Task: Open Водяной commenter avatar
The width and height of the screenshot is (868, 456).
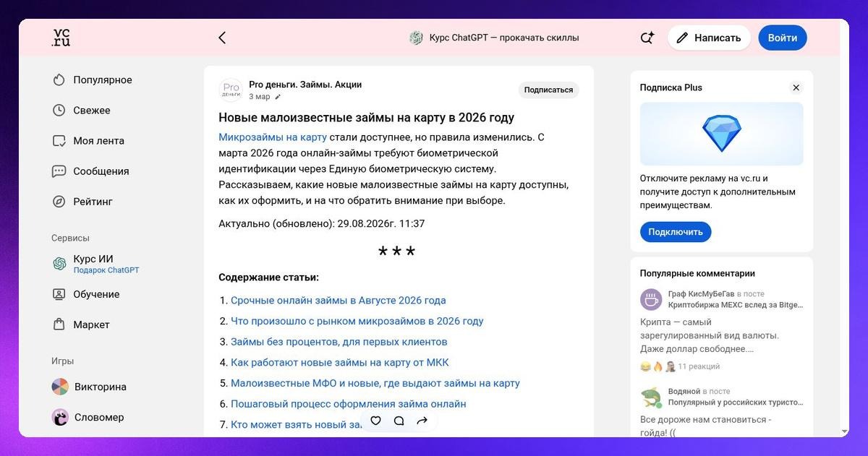Action: tap(652, 397)
